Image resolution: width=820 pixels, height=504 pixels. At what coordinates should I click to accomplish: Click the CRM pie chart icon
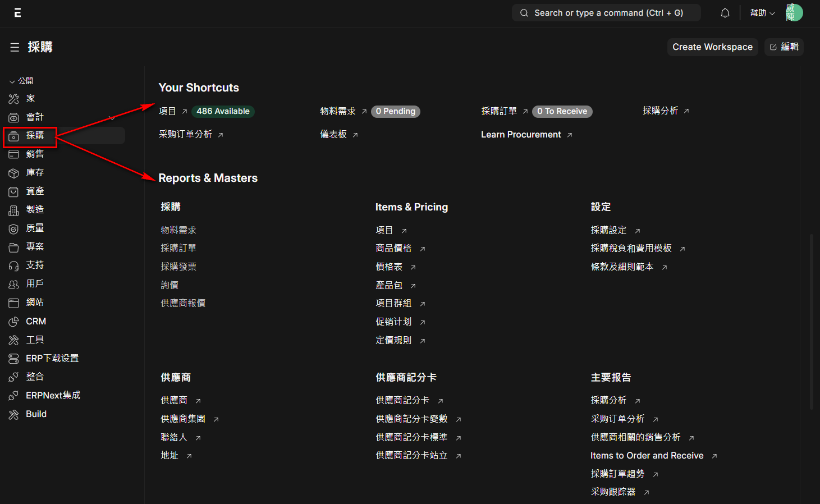(x=14, y=322)
